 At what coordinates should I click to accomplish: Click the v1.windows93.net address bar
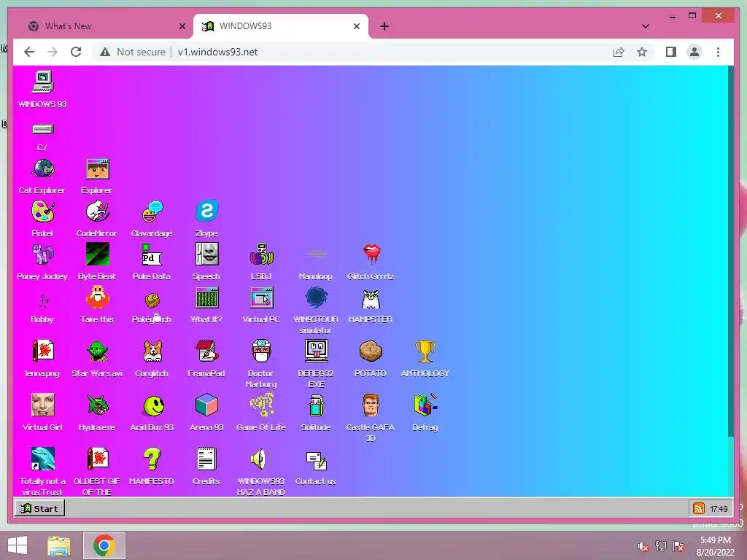pyautogui.click(x=217, y=52)
